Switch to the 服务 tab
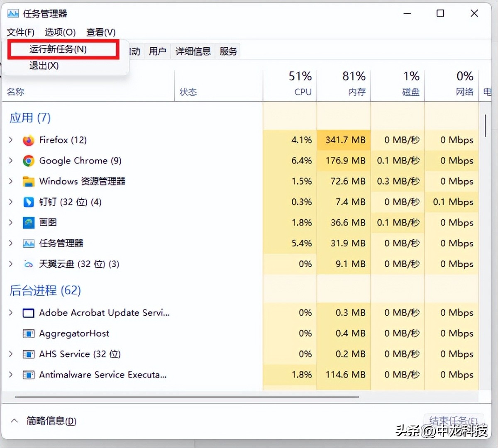498x448 pixels. (x=227, y=51)
